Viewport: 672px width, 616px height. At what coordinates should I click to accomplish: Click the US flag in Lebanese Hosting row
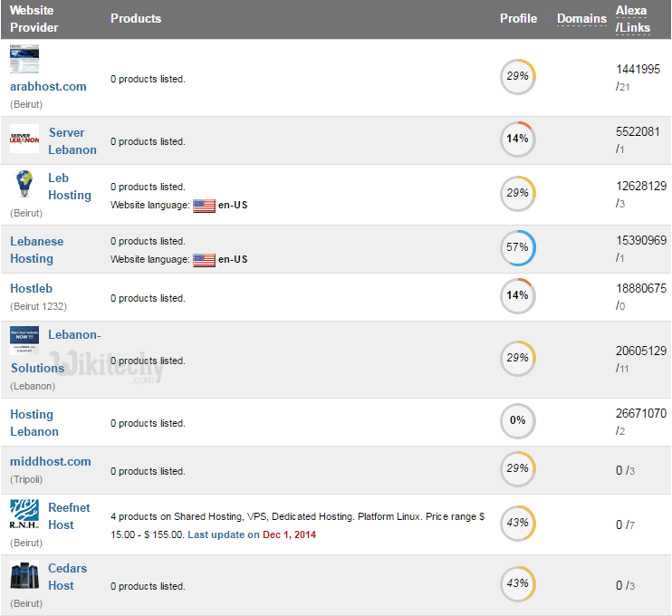click(204, 260)
